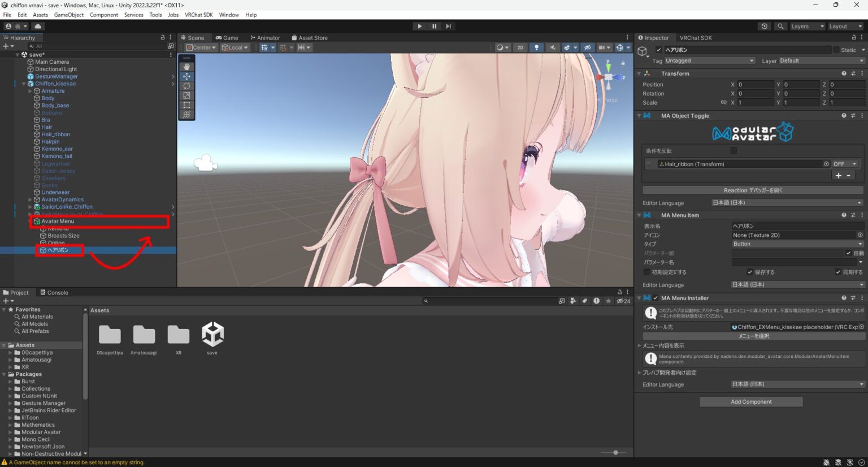Select the Scale tool in Scene toolbar
Viewport: 868px width, 467px height.
[x=186, y=96]
